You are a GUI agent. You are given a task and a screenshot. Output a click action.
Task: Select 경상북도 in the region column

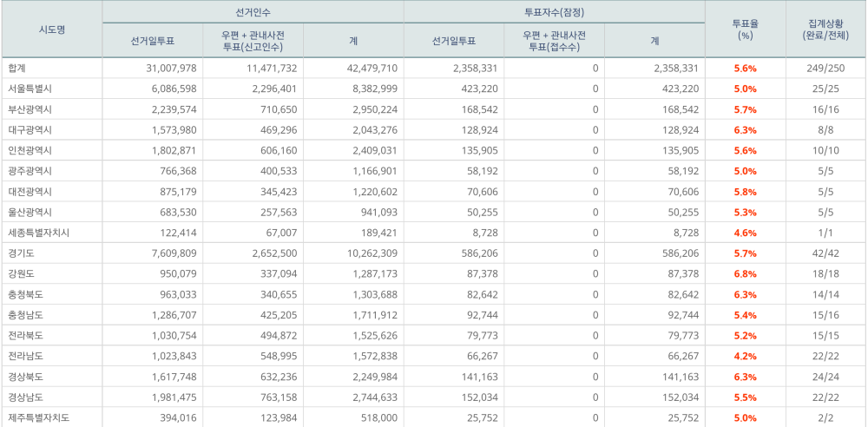25,377
